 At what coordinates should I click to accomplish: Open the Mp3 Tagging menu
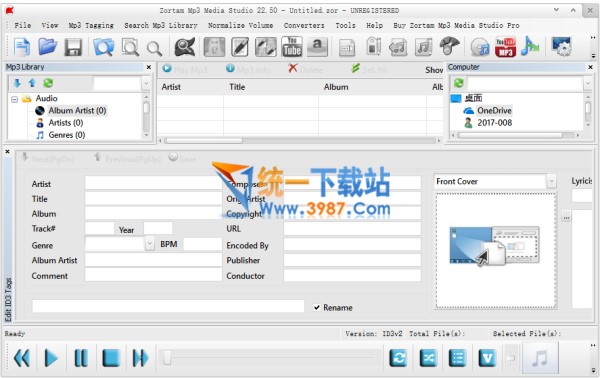(91, 25)
